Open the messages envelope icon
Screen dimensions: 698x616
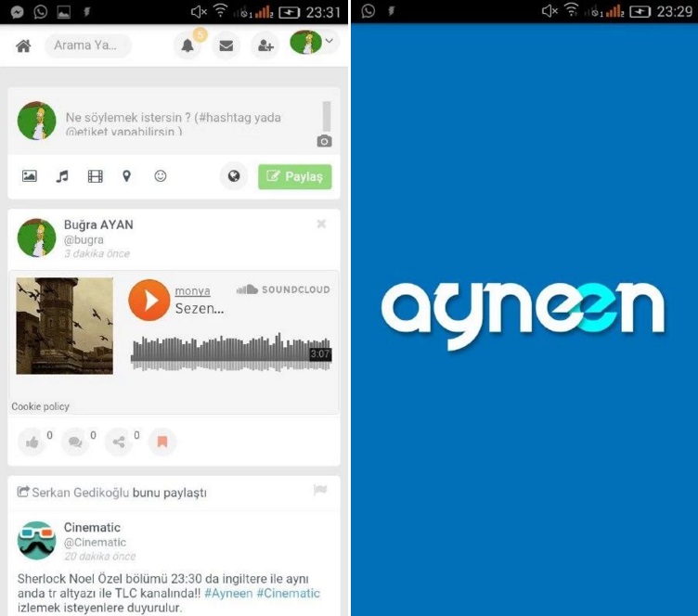pos(226,45)
